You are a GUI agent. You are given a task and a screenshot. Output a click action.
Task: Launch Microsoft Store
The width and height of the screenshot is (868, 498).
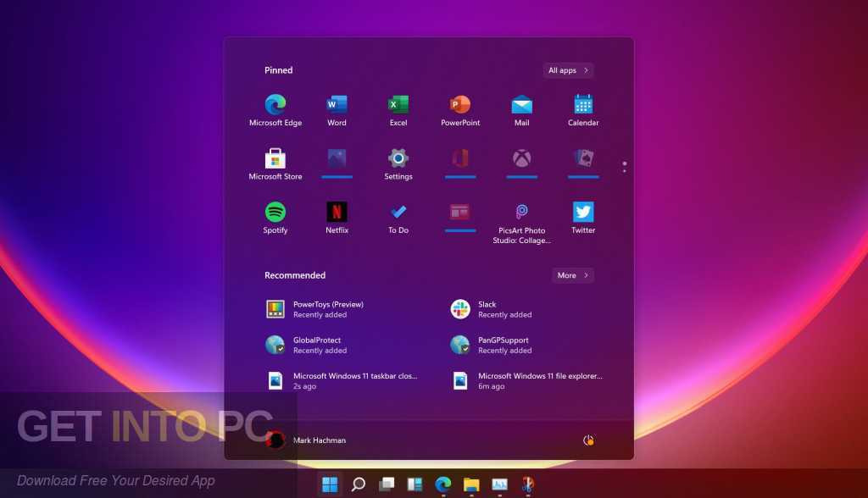click(x=275, y=164)
